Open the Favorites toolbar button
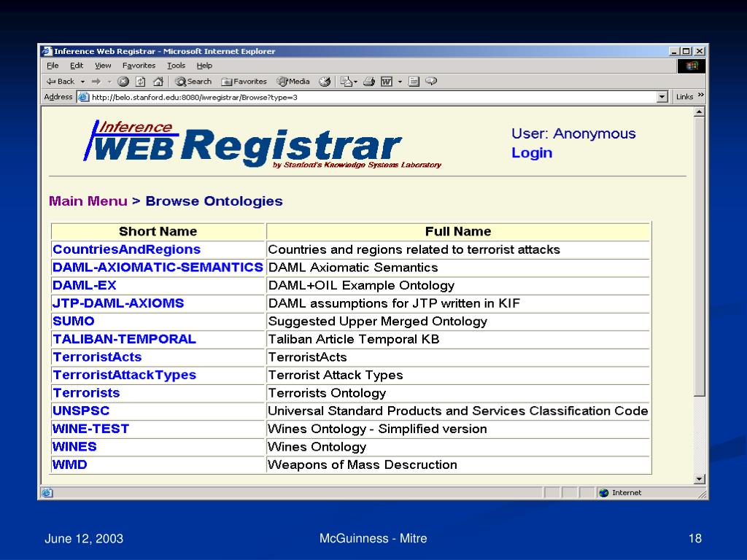Image resolution: width=747 pixels, height=560 pixels. tap(244, 82)
